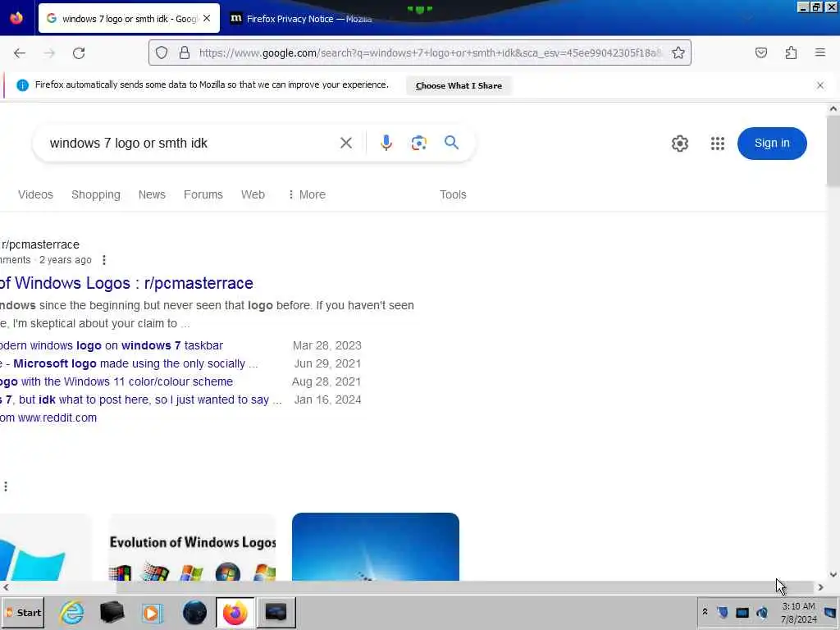Open the Firefox extensions puzzle icon
Image resolution: width=840 pixels, height=630 pixels.
(792, 52)
